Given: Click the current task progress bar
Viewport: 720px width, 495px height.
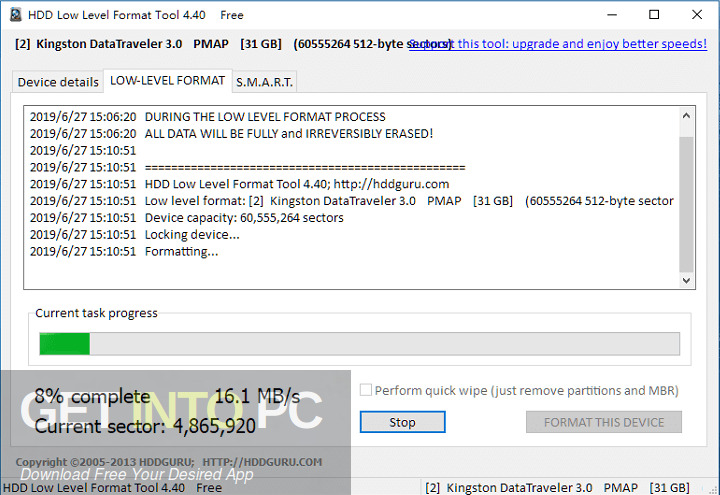Looking at the screenshot, I should pos(360,343).
